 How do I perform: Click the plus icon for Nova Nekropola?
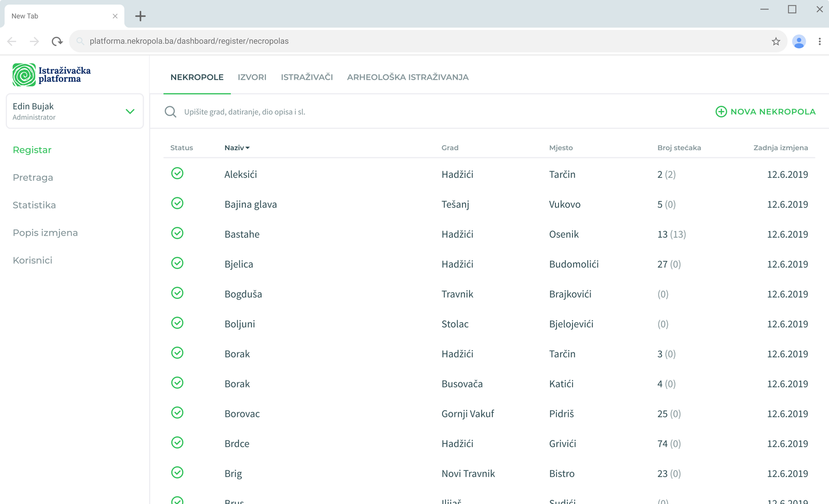pos(721,112)
